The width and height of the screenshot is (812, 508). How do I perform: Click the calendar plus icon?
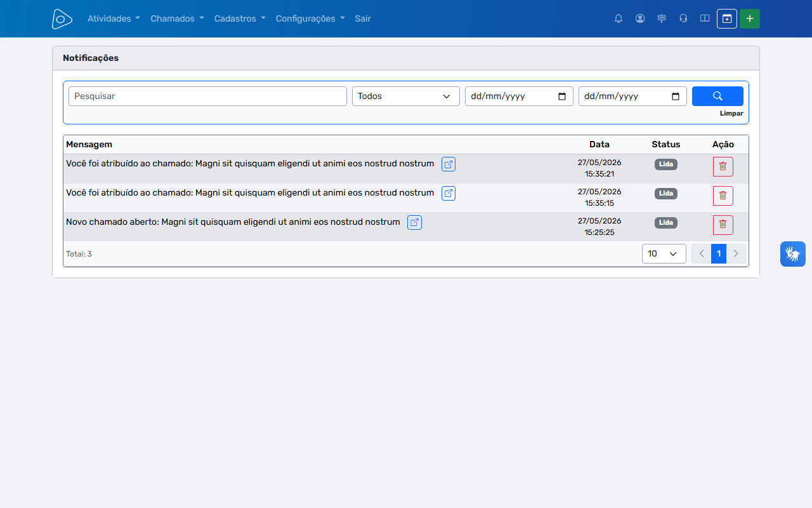(727, 18)
